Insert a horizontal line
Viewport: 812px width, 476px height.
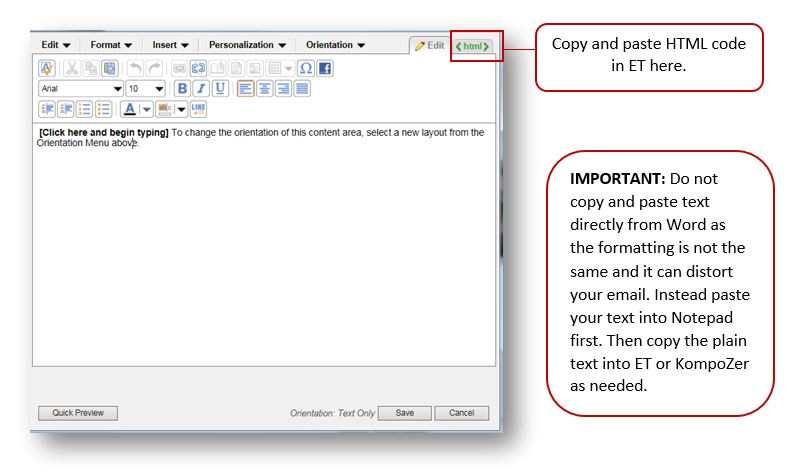point(198,109)
